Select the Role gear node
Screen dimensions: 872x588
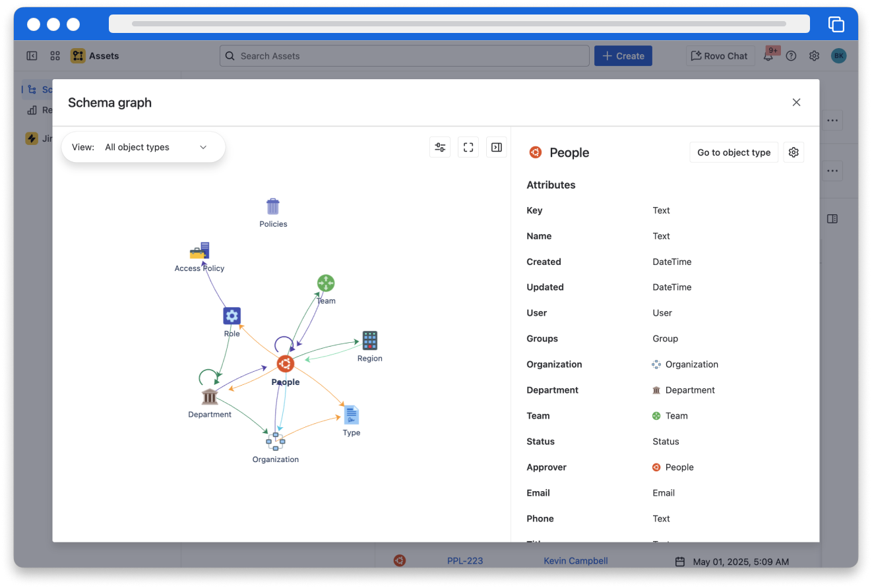tap(232, 316)
